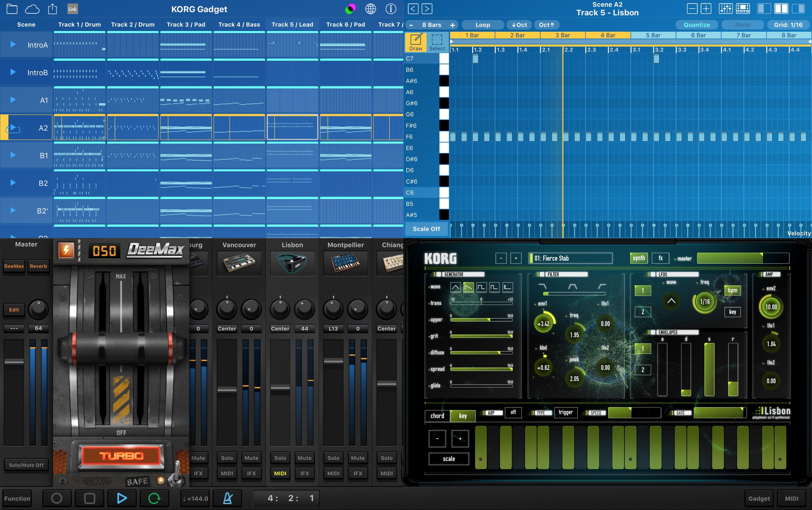The height and width of the screenshot is (510, 812).
Task: Open the tempo 144.0 setting
Action: [x=195, y=498]
